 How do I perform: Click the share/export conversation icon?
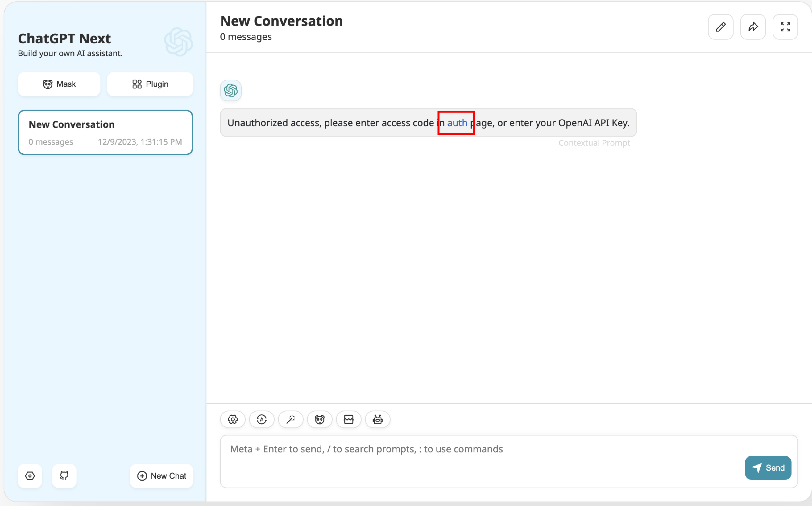coord(753,27)
